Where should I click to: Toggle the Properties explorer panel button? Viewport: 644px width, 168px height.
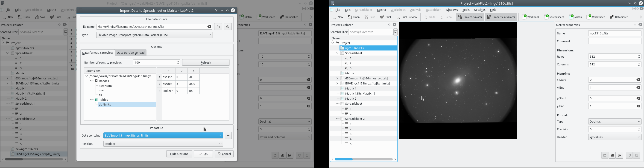(501, 17)
